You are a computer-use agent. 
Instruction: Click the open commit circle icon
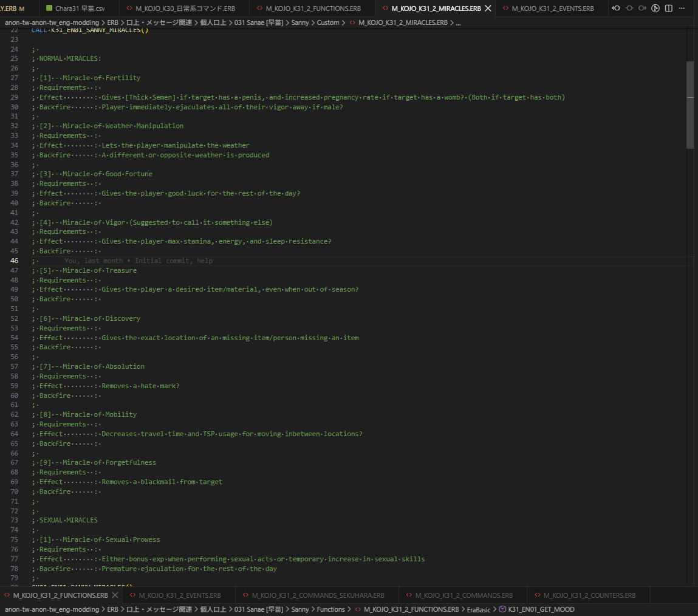[x=629, y=9]
